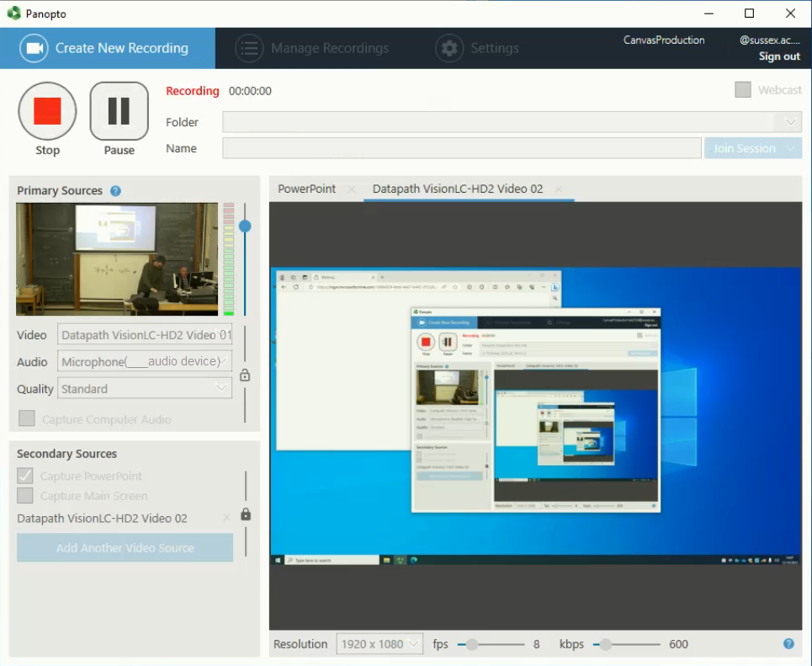Open the Settings tab
This screenshot has width=812, height=666.
477,48
